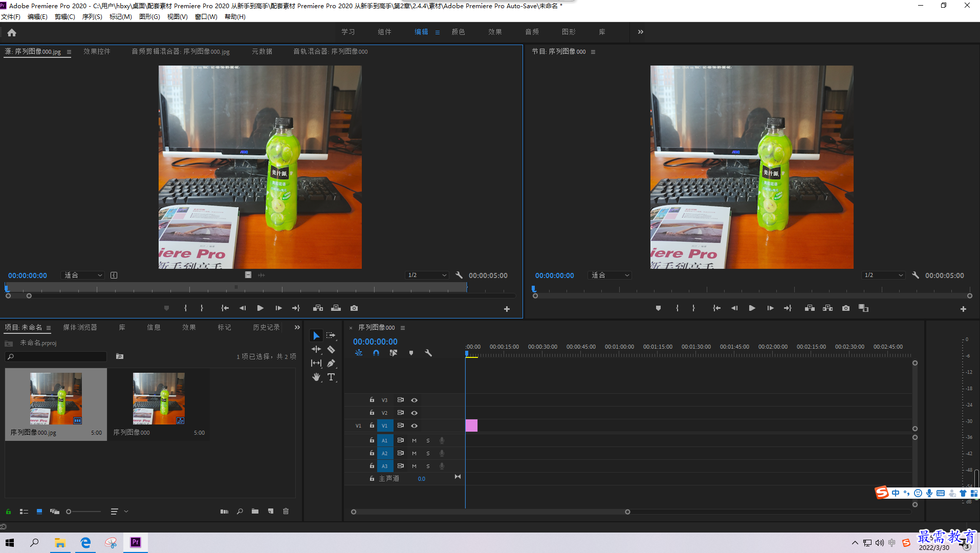Switch to 历史记录 tab

pos(267,328)
